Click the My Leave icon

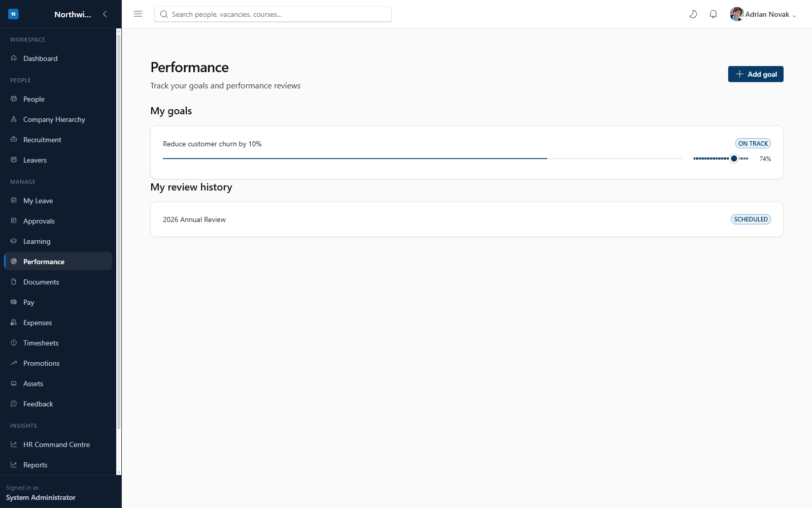pos(14,201)
